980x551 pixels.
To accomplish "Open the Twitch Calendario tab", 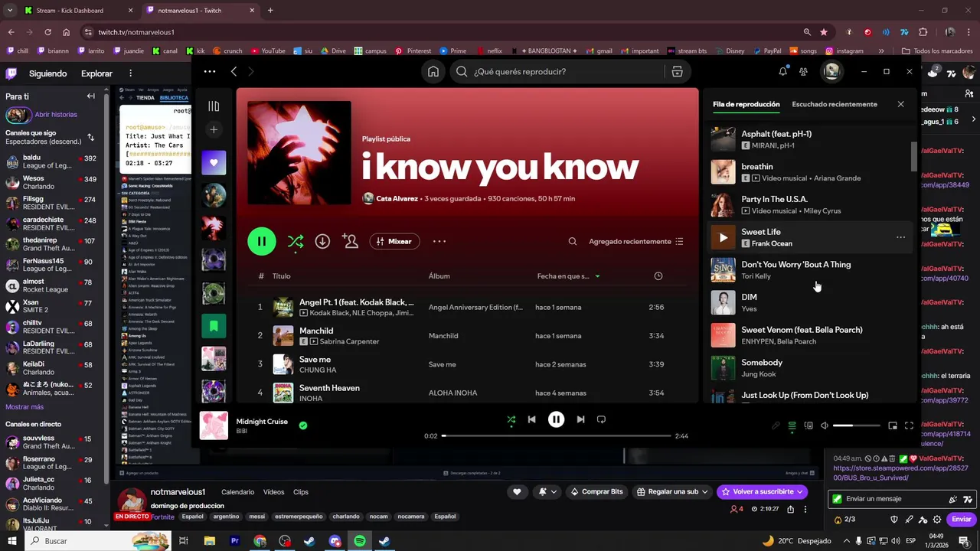I will pos(237,492).
